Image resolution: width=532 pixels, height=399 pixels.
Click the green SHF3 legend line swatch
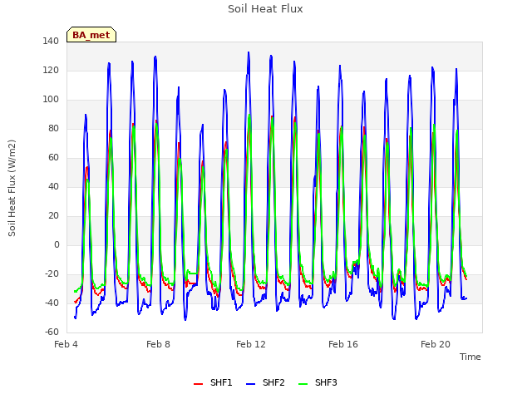[x=303, y=384]
